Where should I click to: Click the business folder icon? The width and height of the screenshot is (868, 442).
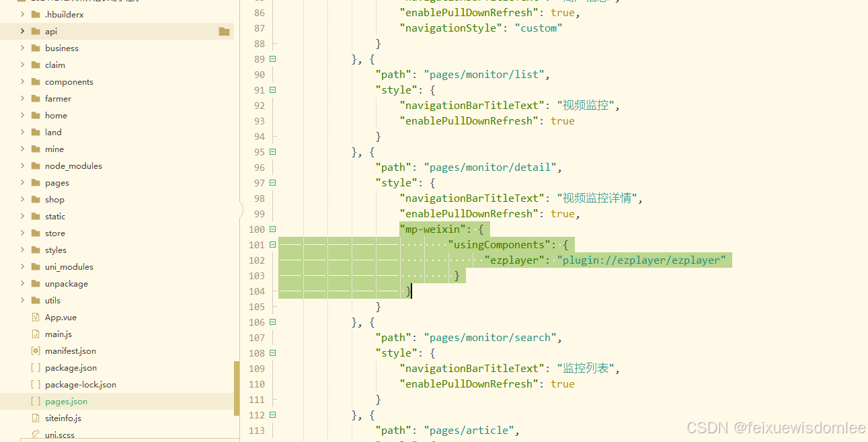click(36, 48)
